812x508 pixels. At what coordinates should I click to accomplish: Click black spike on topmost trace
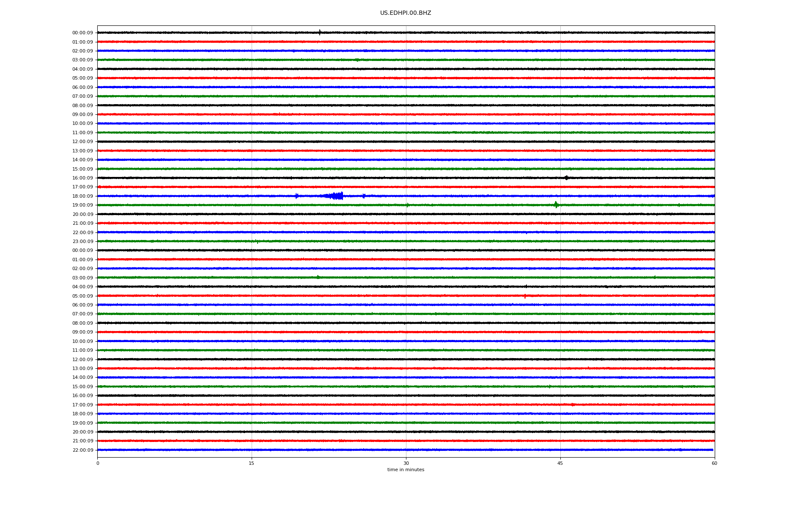[x=320, y=32]
